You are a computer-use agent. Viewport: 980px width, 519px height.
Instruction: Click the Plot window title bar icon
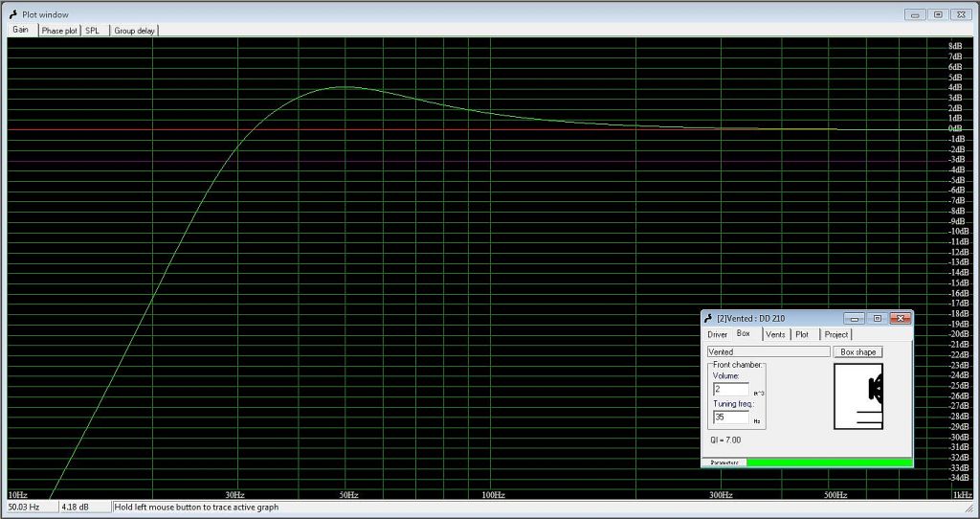(x=12, y=14)
